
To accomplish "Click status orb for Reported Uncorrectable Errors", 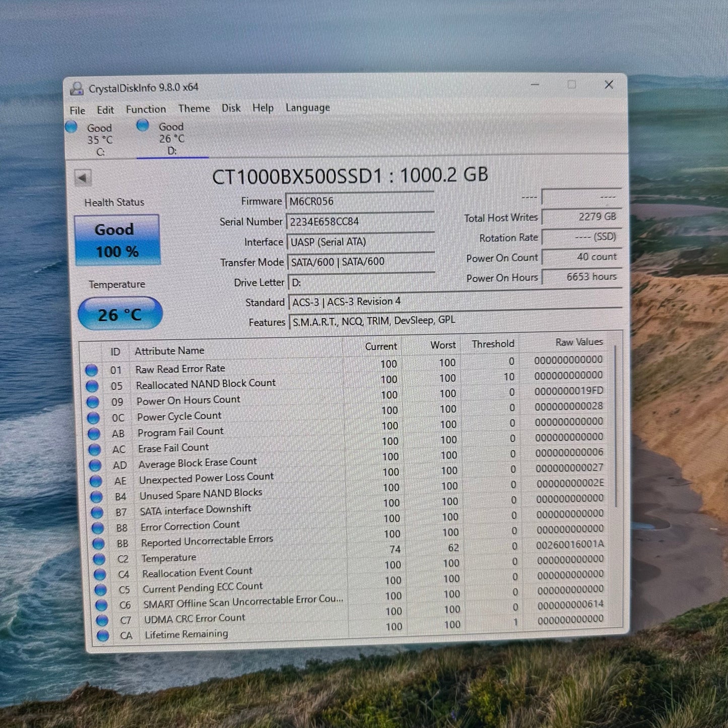I will [x=98, y=544].
